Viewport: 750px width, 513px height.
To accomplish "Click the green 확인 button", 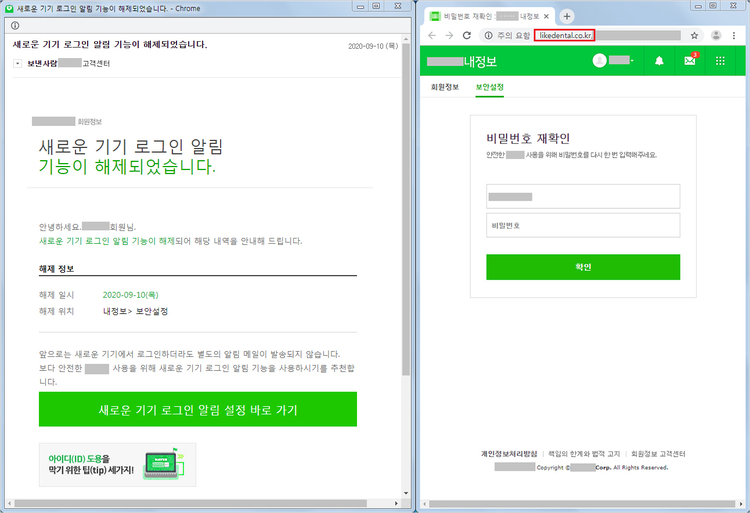I will click(x=583, y=267).
